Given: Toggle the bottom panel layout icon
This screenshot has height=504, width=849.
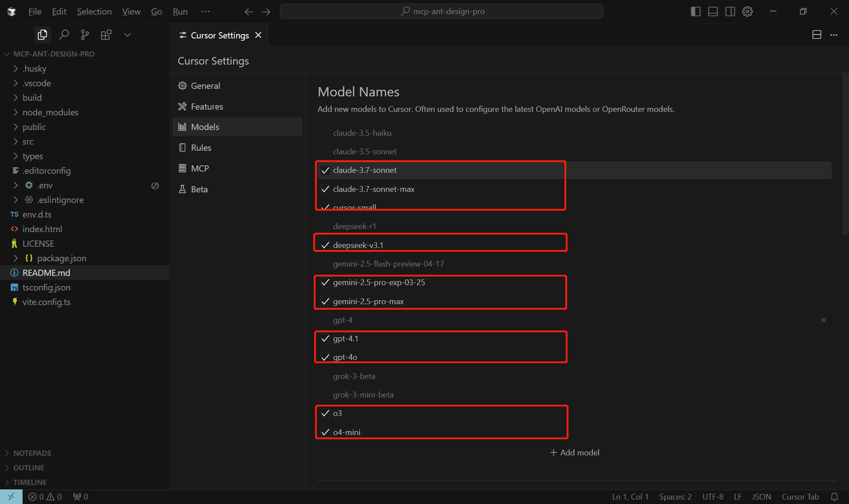Looking at the screenshot, I should (713, 11).
